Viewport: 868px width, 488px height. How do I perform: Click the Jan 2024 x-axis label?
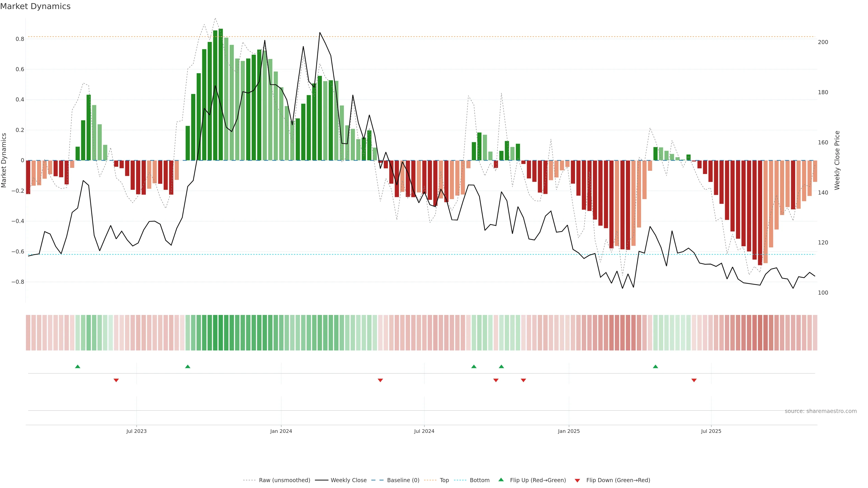tap(281, 431)
